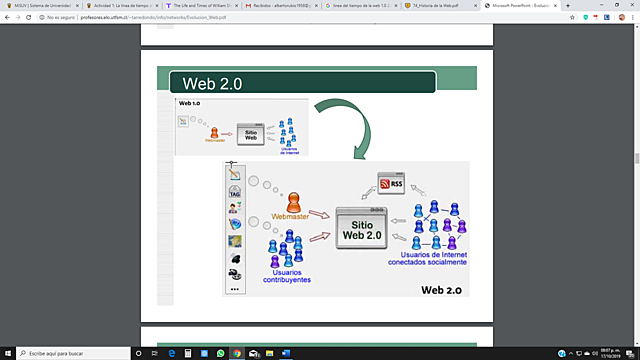Open the help question-mark tray icon
This screenshot has height=360, width=640.
(562, 353)
